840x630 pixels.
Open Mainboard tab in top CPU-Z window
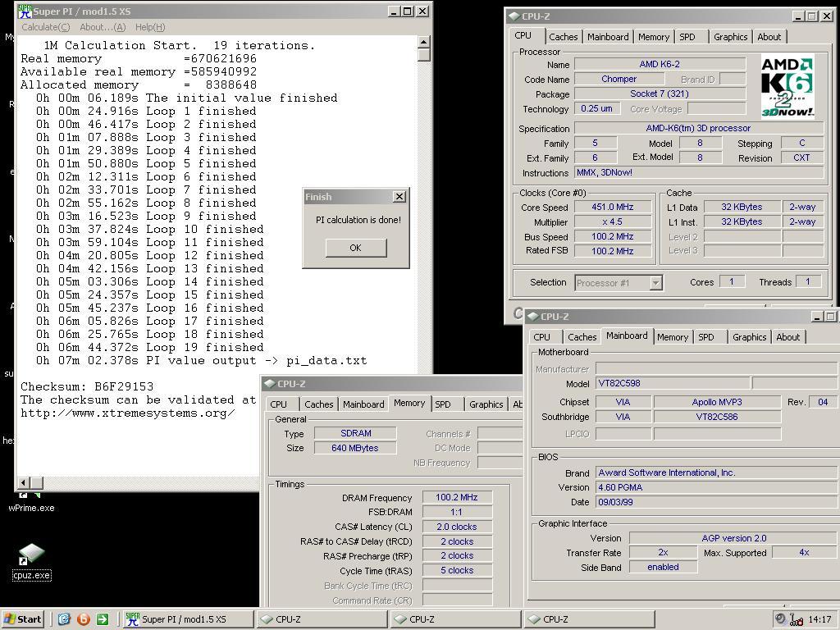608,37
